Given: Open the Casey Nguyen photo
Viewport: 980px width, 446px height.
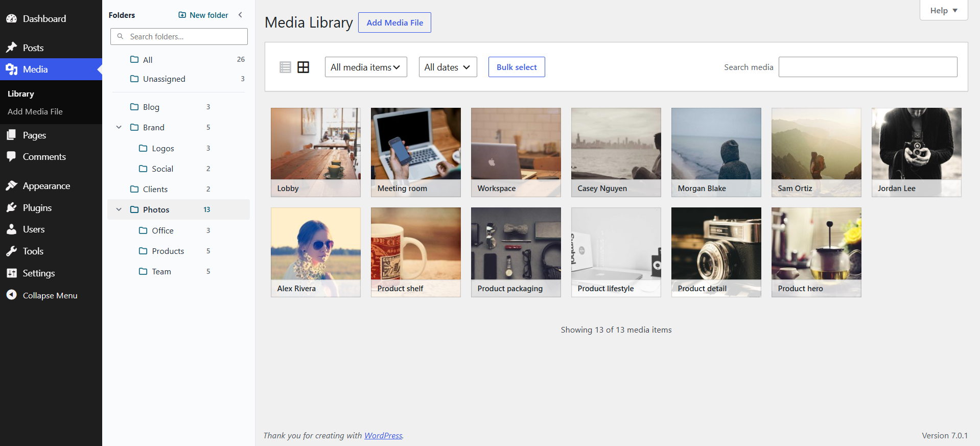Looking at the screenshot, I should click(616, 152).
